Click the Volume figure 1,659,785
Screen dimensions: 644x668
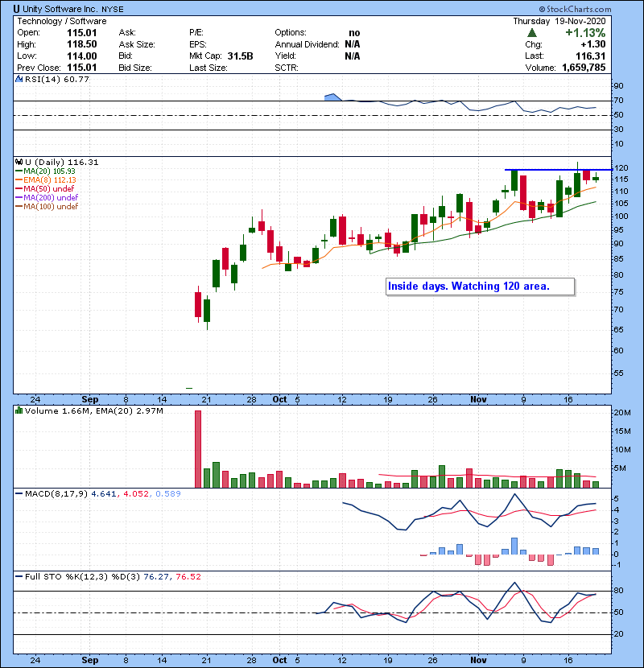584,68
